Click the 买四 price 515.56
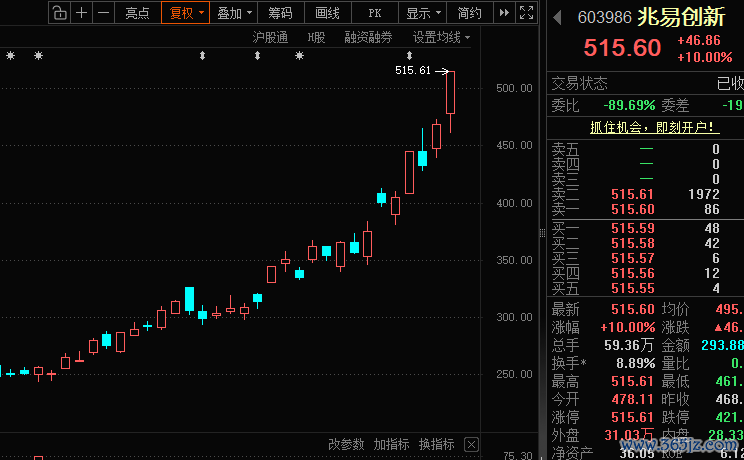 (632, 273)
